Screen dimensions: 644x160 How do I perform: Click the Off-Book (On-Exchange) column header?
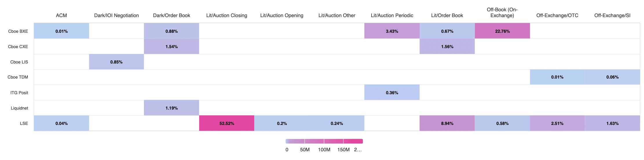[502, 12]
